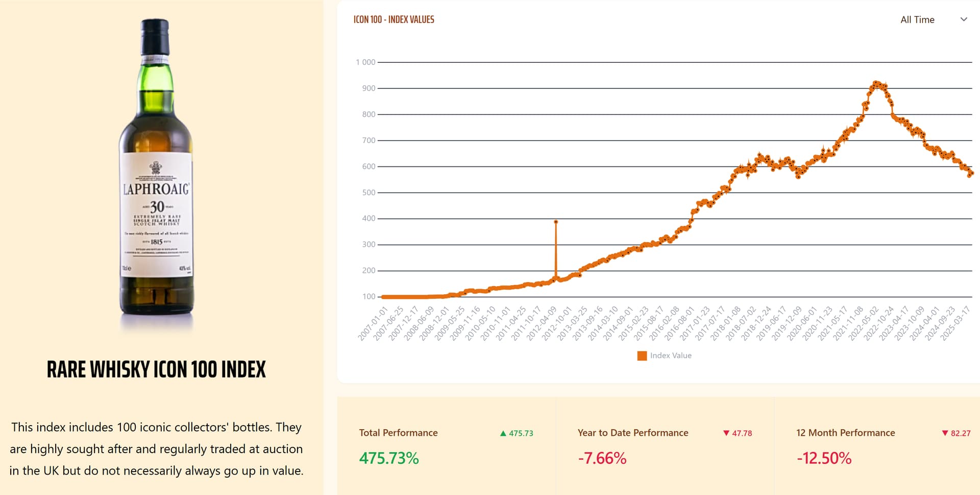The height and width of the screenshot is (495, 980).
Task: Click the dropdown chevron beside All Time
Action: [964, 19]
